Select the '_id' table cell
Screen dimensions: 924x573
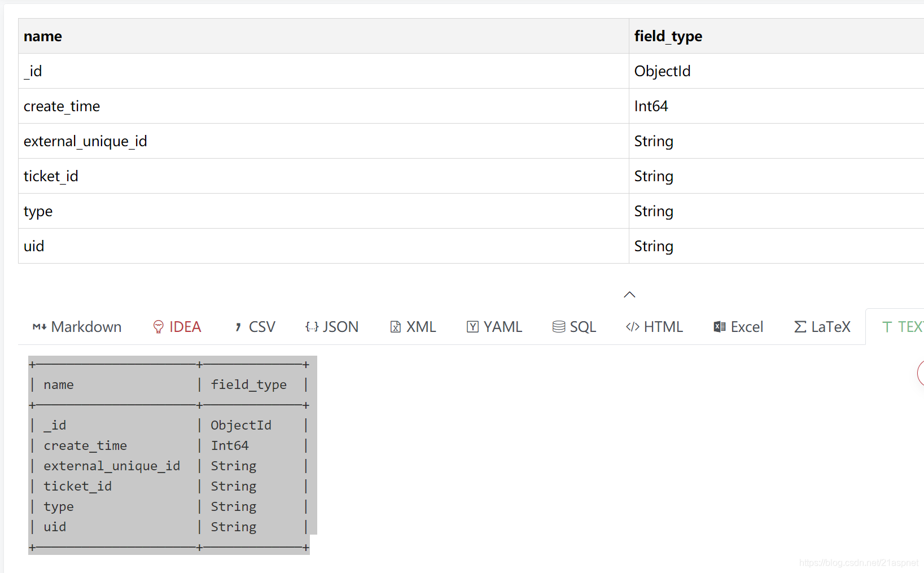pos(323,71)
